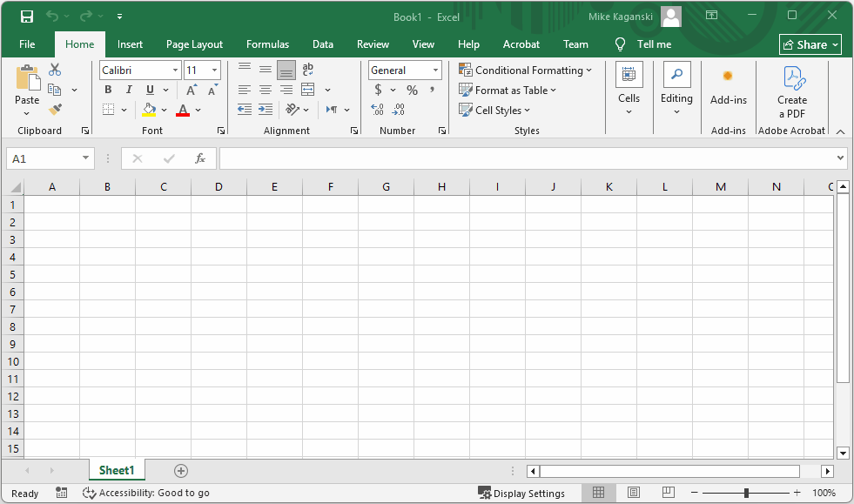
Task: Expand Format as Table menu
Action: (508, 90)
